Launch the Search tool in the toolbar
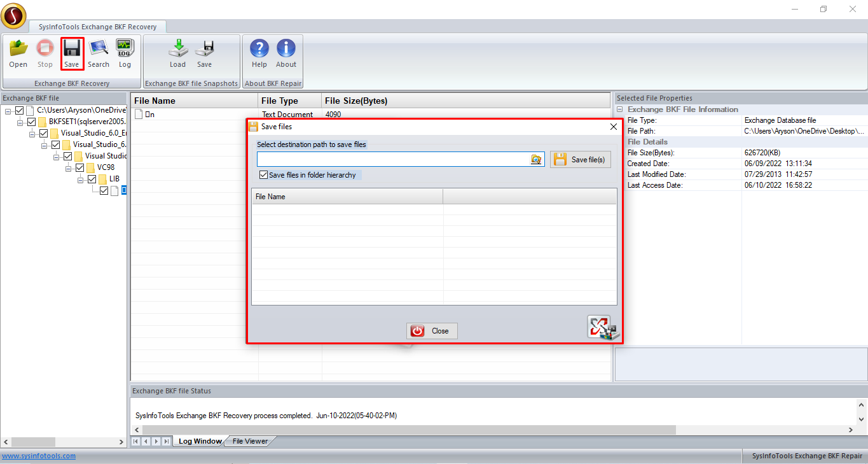This screenshot has height=464, width=868. 99,53
